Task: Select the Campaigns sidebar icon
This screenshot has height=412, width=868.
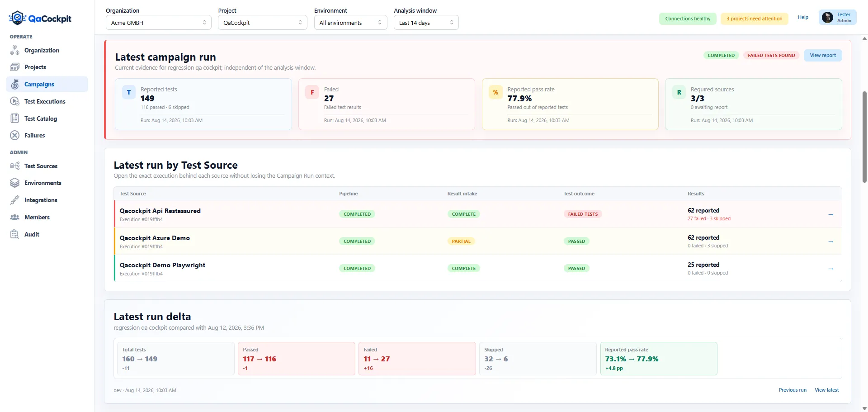Action: click(15, 84)
